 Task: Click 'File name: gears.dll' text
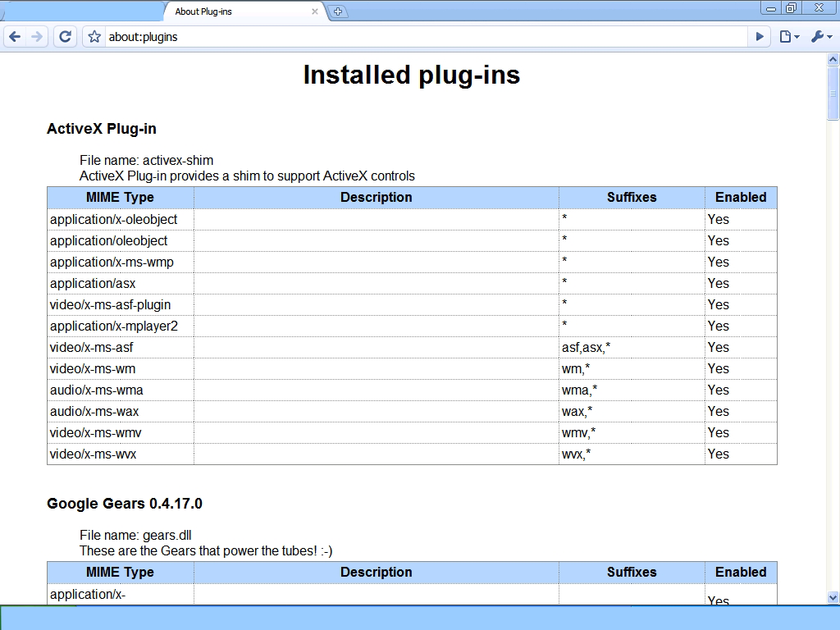(x=135, y=535)
